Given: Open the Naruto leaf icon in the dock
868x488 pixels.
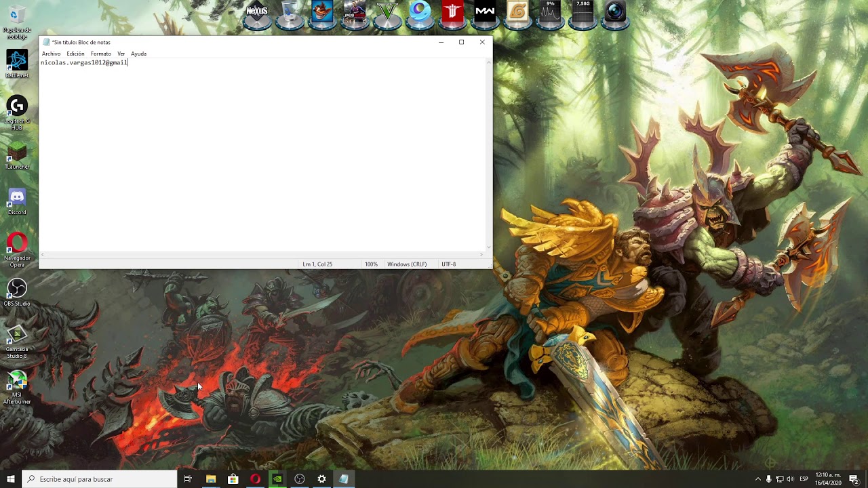Looking at the screenshot, I should (x=517, y=14).
